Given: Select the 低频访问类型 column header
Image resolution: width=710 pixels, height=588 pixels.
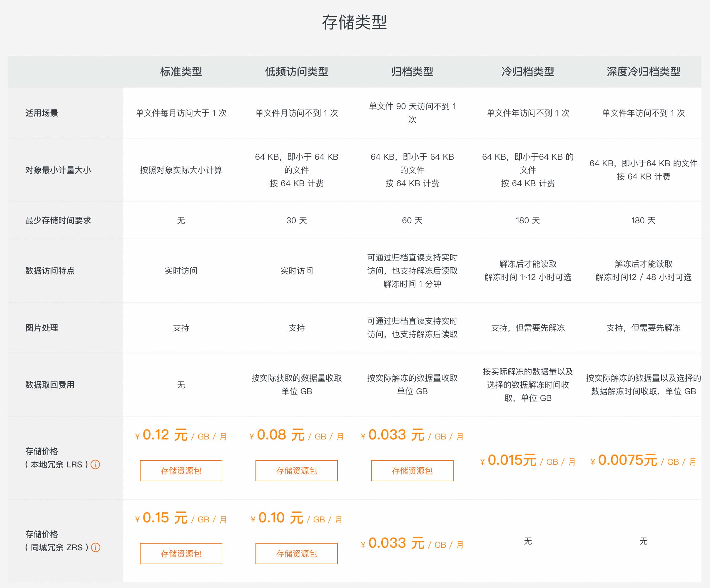Looking at the screenshot, I should click(297, 72).
